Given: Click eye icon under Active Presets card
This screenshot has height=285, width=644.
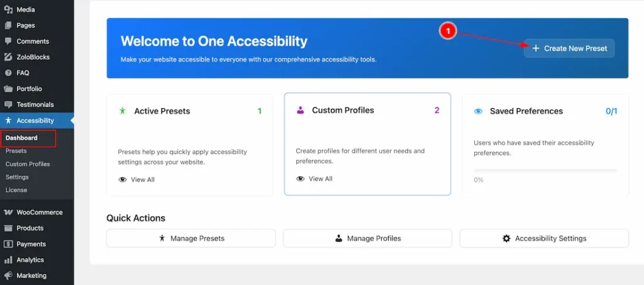Looking at the screenshot, I should pyautogui.click(x=123, y=180).
